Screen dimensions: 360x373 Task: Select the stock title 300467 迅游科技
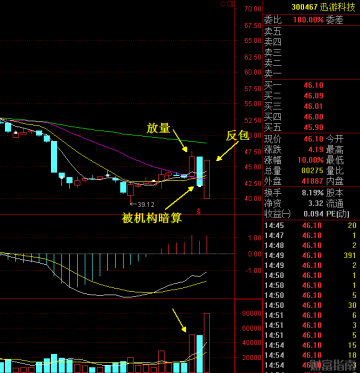[323, 7]
